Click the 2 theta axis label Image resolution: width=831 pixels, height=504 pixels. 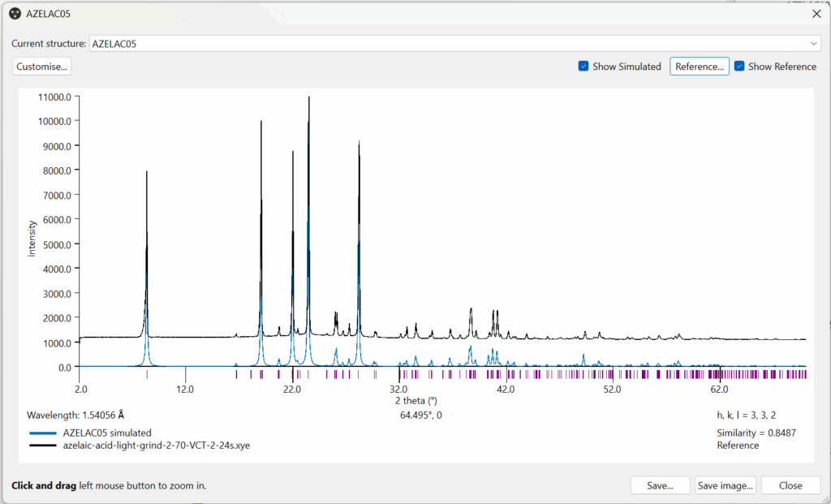pos(415,400)
